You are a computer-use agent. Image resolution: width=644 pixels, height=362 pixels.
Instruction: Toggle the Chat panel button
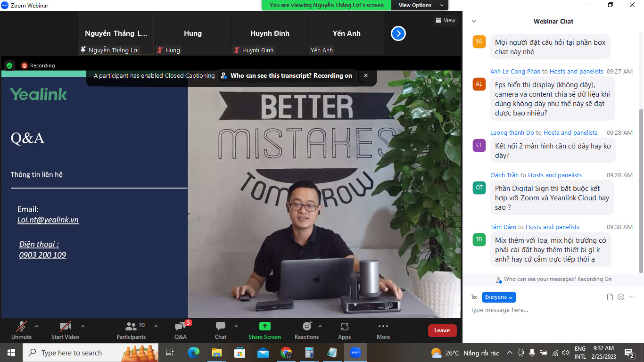click(x=220, y=327)
